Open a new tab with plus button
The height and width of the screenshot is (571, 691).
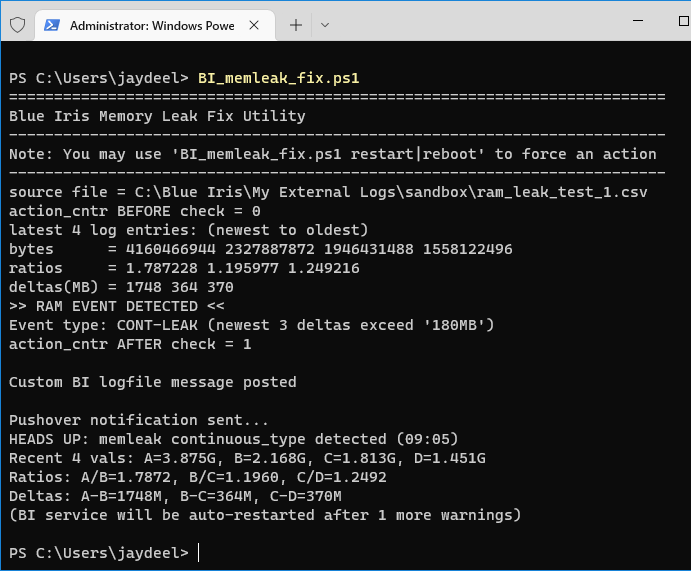point(296,25)
